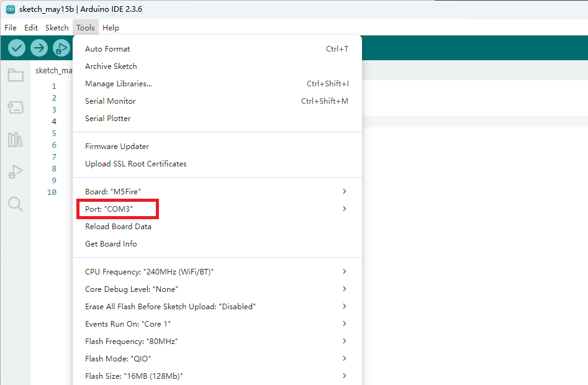The width and height of the screenshot is (588, 385).
Task: Expand the Core Debug Level submenu arrow
Action: click(344, 289)
